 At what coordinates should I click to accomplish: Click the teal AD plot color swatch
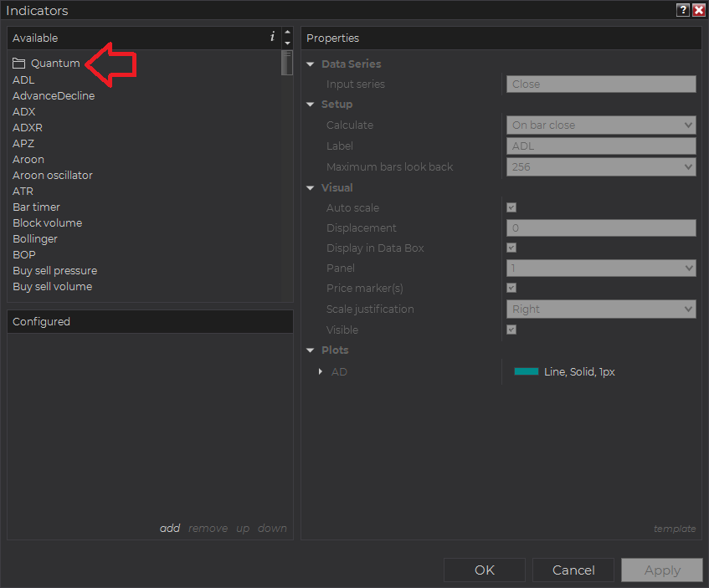527,371
